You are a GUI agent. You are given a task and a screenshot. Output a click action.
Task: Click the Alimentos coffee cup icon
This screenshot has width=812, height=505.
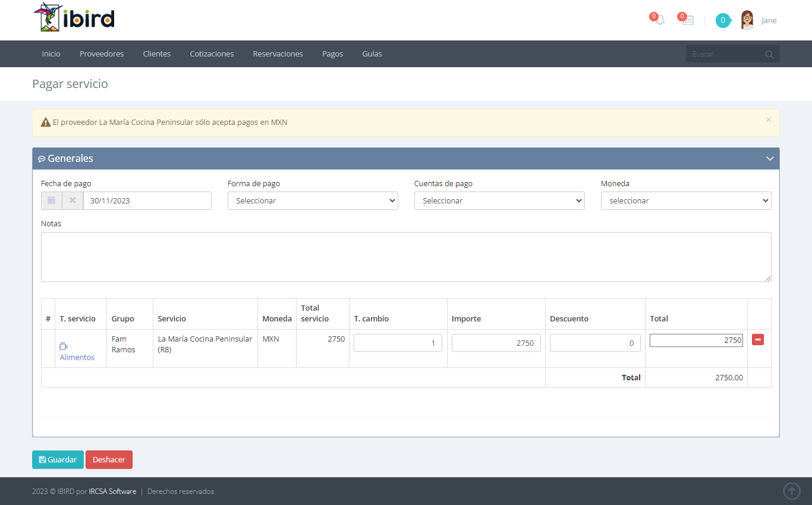click(64, 346)
